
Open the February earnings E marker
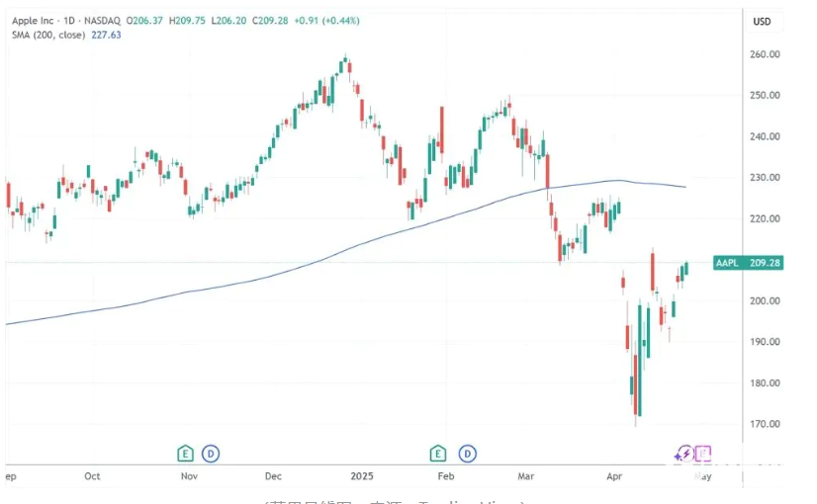pos(439,454)
